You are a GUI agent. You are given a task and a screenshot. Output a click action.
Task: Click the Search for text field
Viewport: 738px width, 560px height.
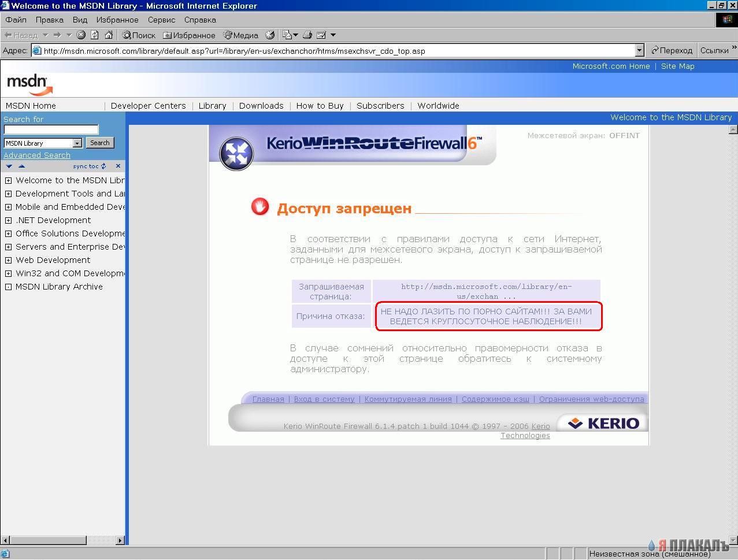pyautogui.click(x=51, y=129)
